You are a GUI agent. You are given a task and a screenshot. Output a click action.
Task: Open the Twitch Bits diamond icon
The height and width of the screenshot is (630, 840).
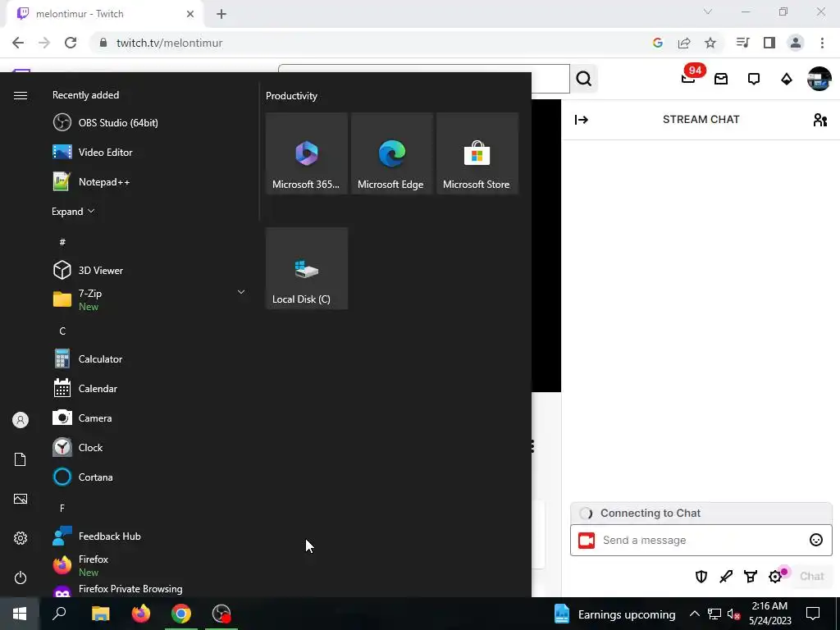click(787, 79)
